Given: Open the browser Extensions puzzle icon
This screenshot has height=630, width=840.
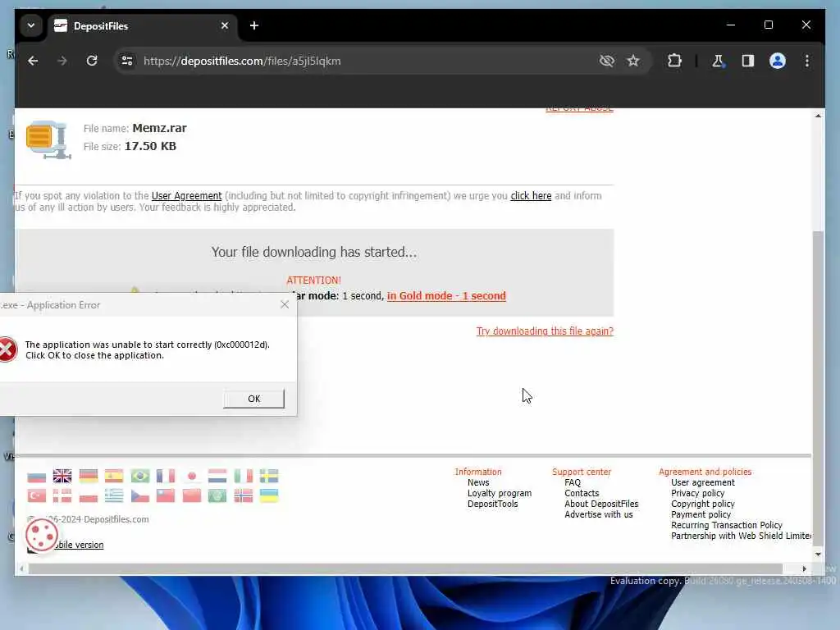Looking at the screenshot, I should tap(674, 61).
